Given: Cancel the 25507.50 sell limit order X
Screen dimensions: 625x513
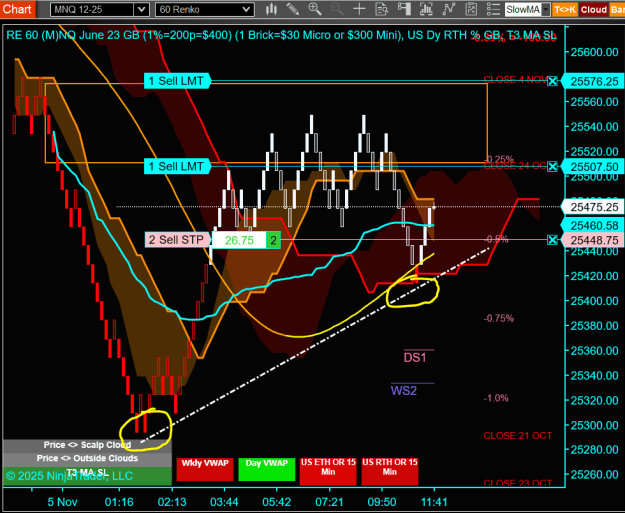Looking at the screenshot, I should [x=552, y=167].
